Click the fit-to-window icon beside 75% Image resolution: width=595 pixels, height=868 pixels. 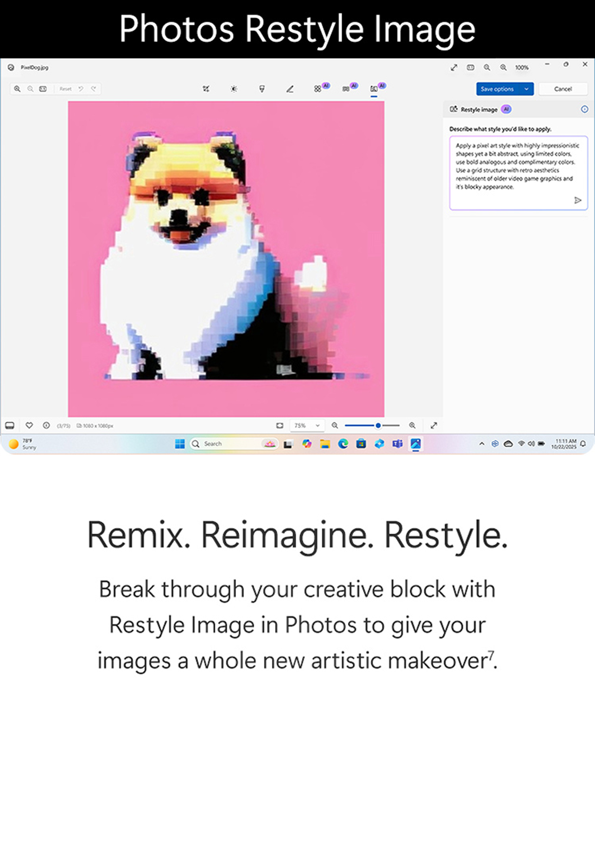pos(279,425)
